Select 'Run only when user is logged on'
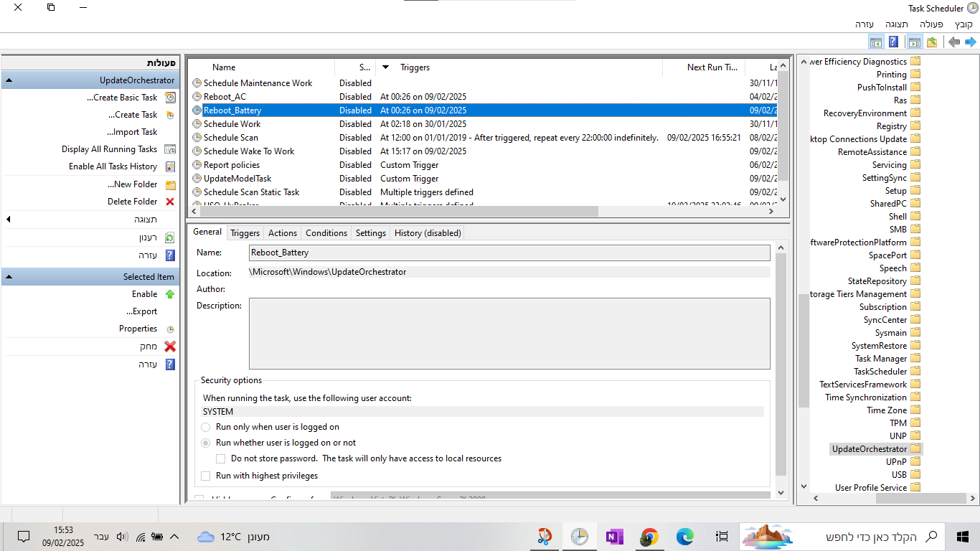This screenshot has width=980, height=551. click(x=206, y=427)
